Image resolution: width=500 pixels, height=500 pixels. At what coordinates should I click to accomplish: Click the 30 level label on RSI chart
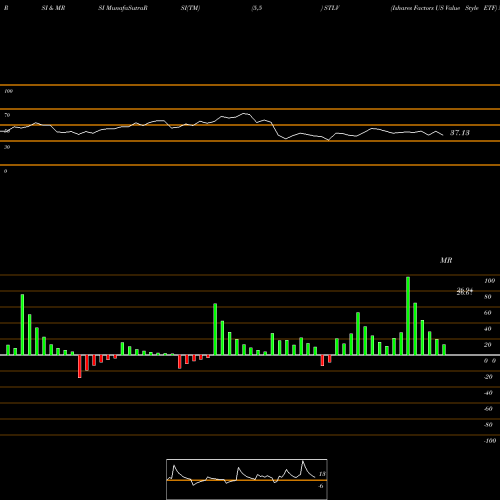click(x=7, y=147)
